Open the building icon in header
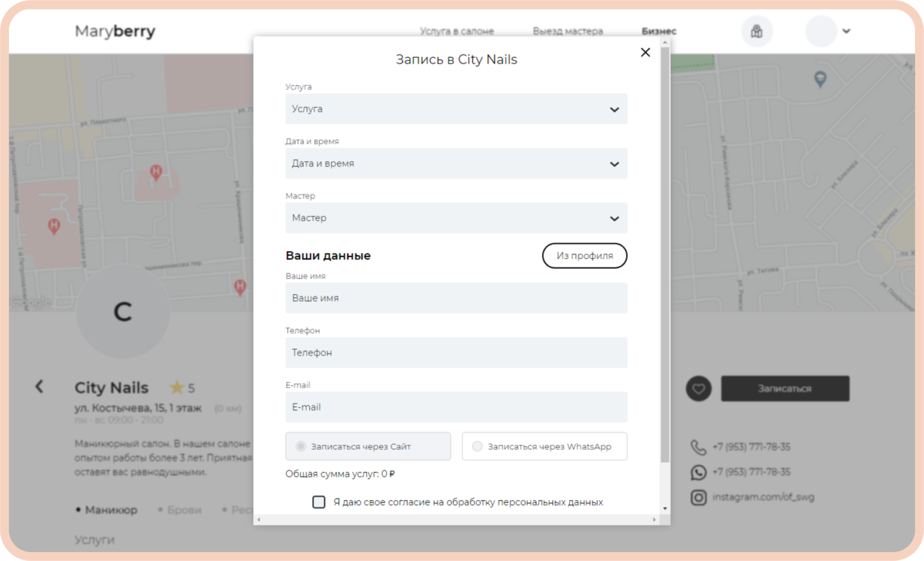This screenshot has width=924, height=561. (x=757, y=31)
